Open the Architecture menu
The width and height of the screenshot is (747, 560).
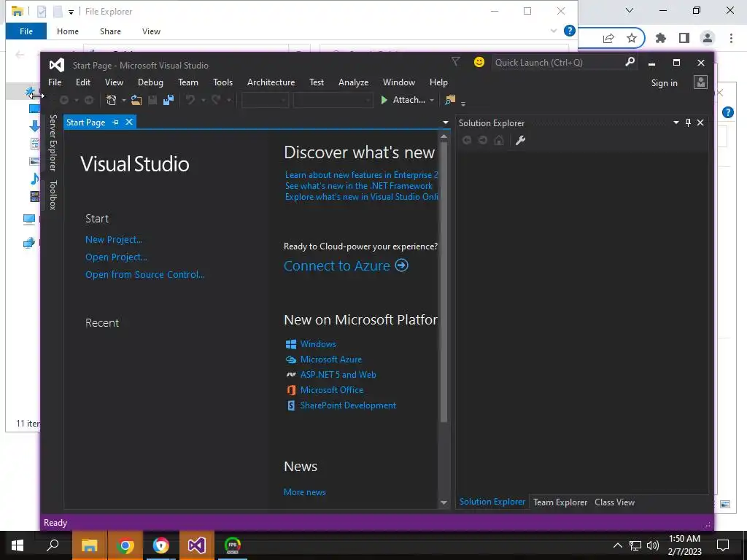coord(271,82)
